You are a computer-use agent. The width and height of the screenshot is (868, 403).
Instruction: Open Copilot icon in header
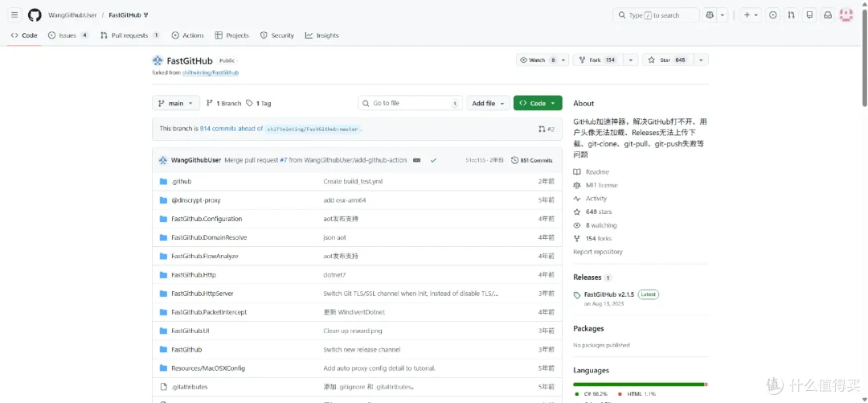(x=710, y=15)
